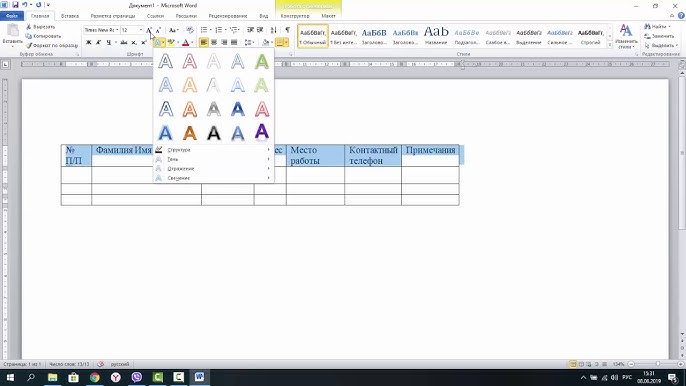Open the Файл (File) tab
The width and height of the screenshot is (686, 386).
[x=12, y=16]
